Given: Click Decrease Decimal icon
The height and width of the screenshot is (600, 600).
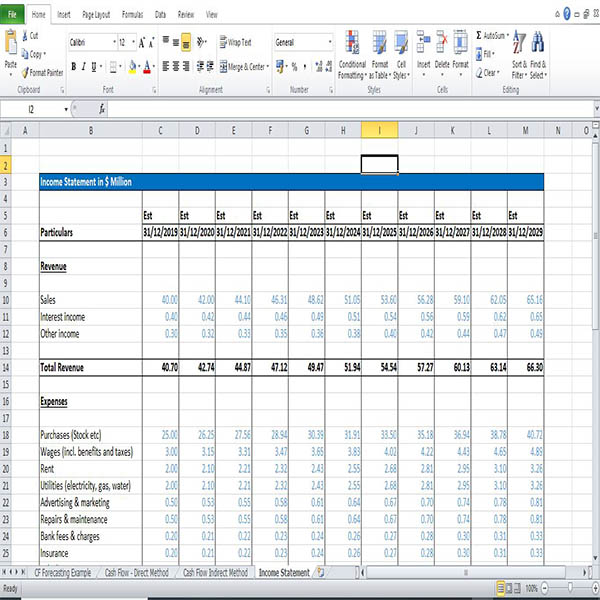Looking at the screenshot, I should pyautogui.click(x=328, y=67).
